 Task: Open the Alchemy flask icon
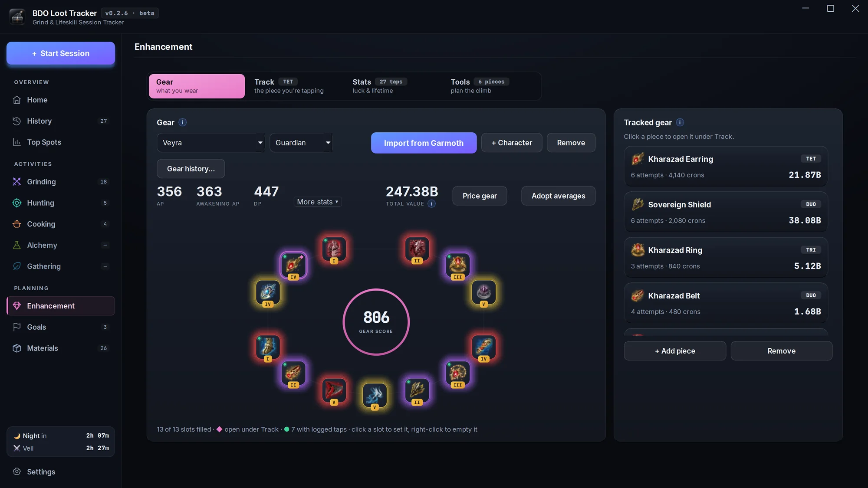pos(17,245)
